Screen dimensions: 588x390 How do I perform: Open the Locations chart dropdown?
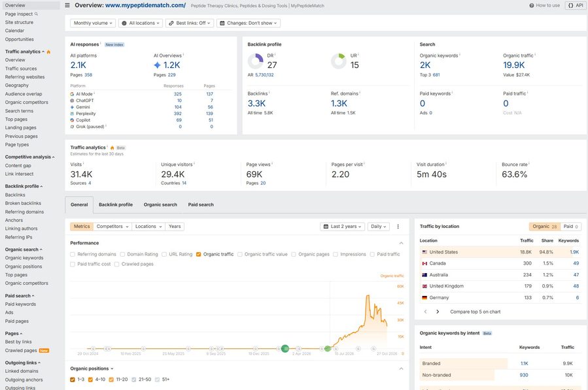(148, 227)
